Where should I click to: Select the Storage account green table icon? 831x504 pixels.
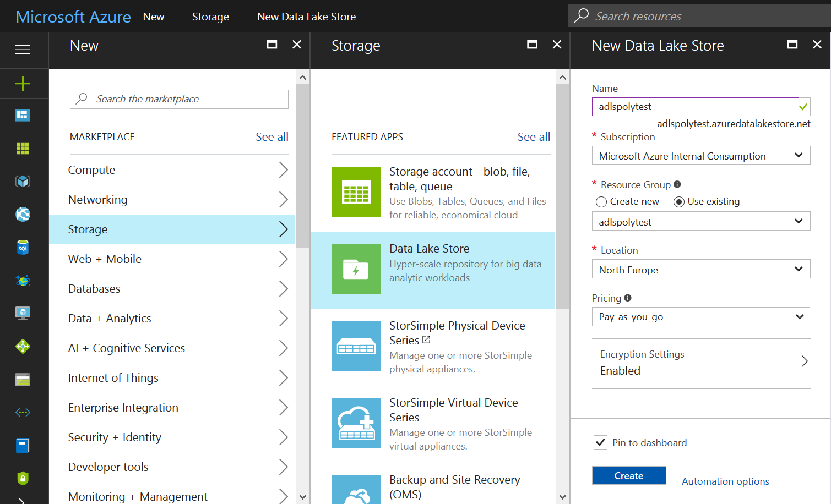point(356,192)
